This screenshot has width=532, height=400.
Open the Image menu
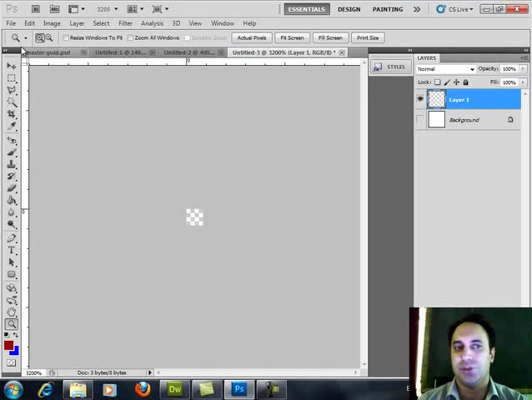click(x=52, y=23)
